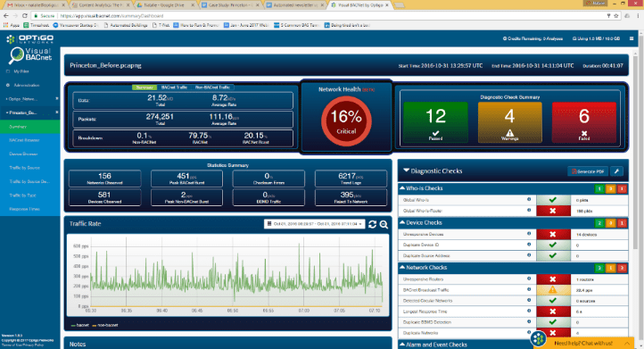Switch to the Inbox Gmail browser tab
Screen dimensions: 644x349
tap(36, 5)
